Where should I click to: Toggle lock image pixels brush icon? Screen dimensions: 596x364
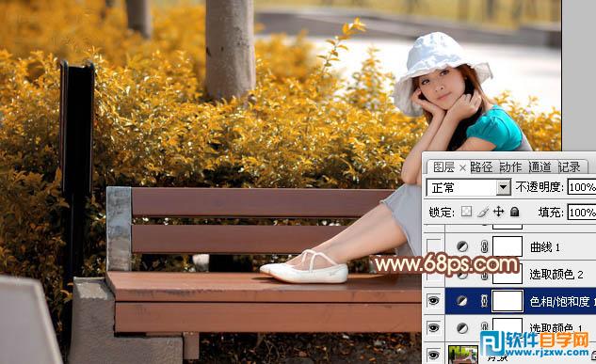tap(483, 212)
